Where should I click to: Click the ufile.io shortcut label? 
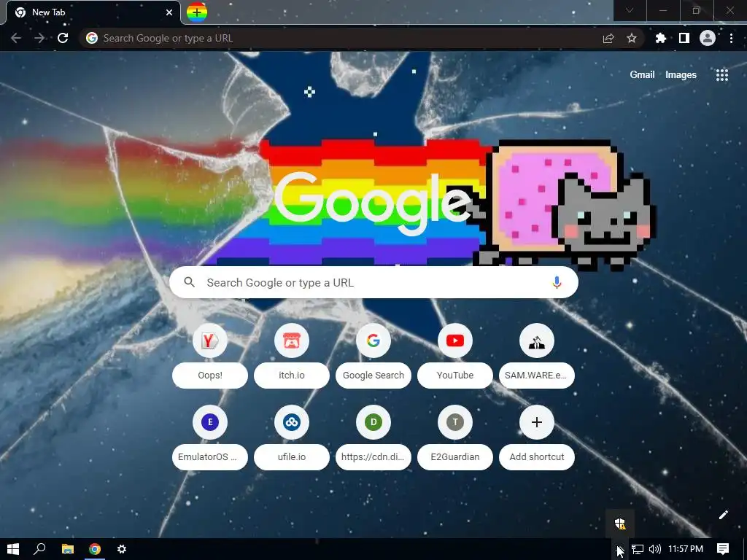[292, 456]
